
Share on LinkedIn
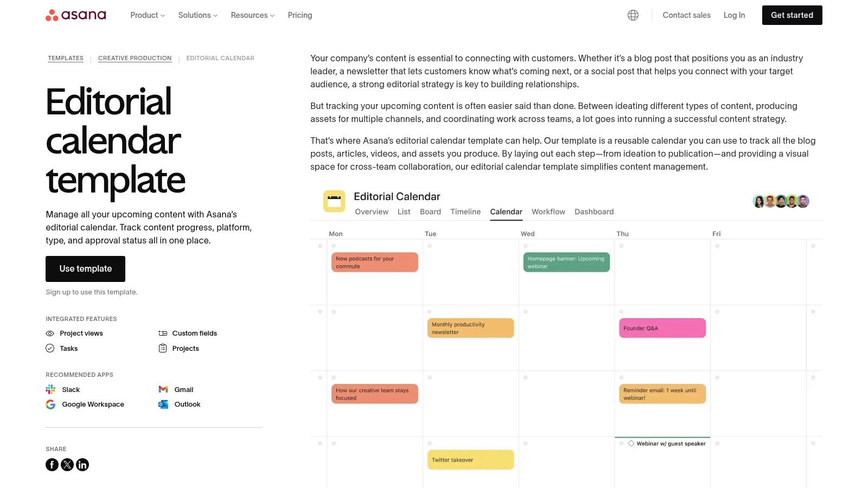pyautogui.click(x=82, y=465)
